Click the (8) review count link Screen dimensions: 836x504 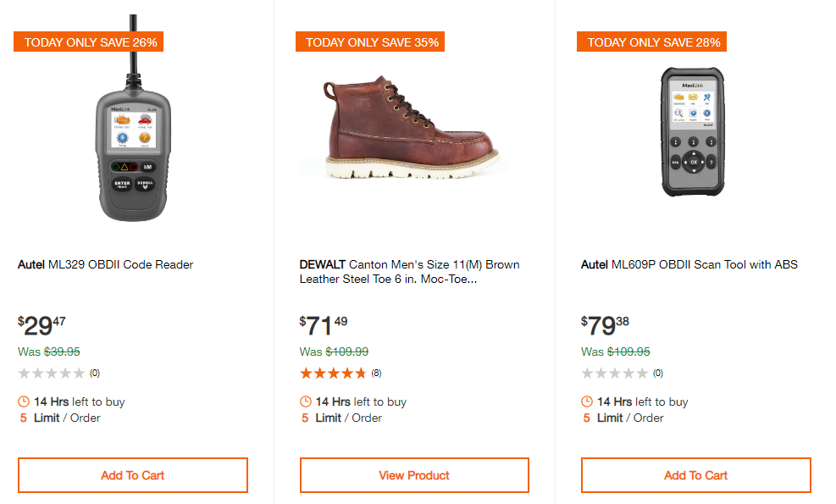(376, 373)
